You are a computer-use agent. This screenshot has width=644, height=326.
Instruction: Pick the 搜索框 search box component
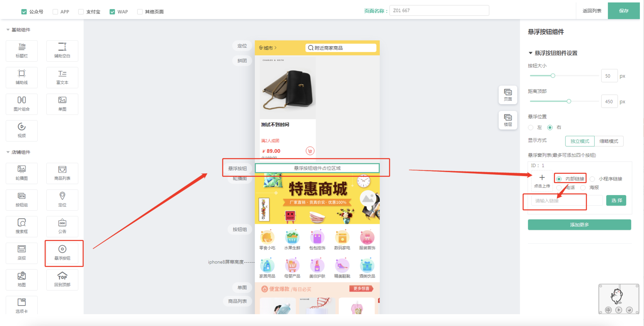tap(22, 226)
